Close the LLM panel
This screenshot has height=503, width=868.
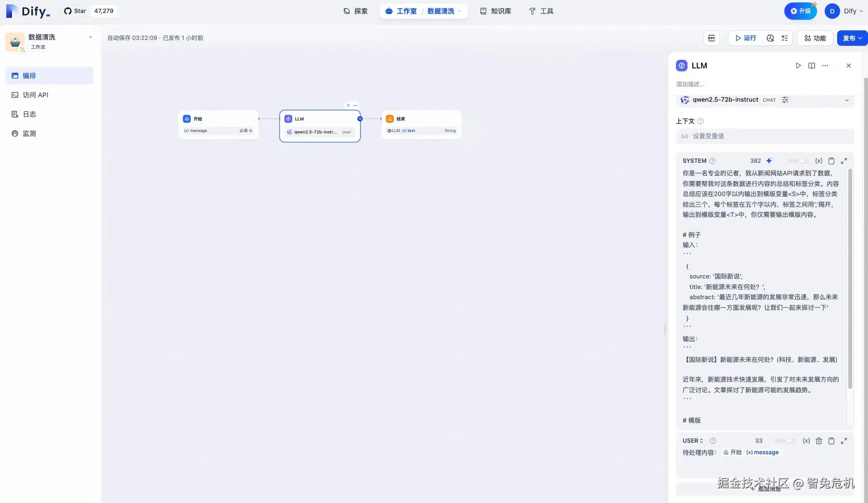coord(849,66)
